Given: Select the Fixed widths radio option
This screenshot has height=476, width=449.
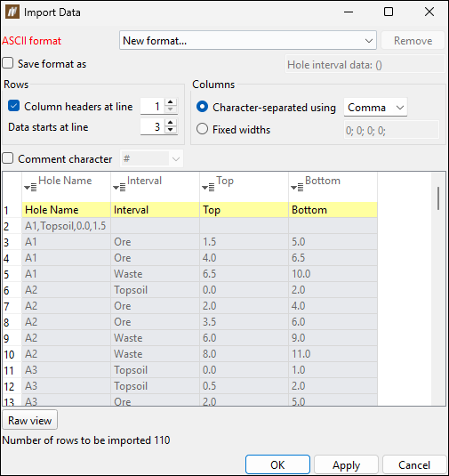Looking at the screenshot, I should (x=202, y=129).
